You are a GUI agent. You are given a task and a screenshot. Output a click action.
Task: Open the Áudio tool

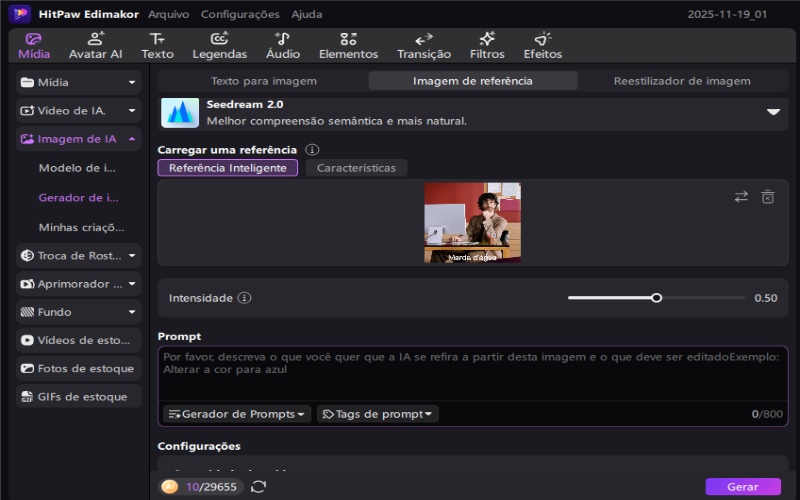point(283,46)
